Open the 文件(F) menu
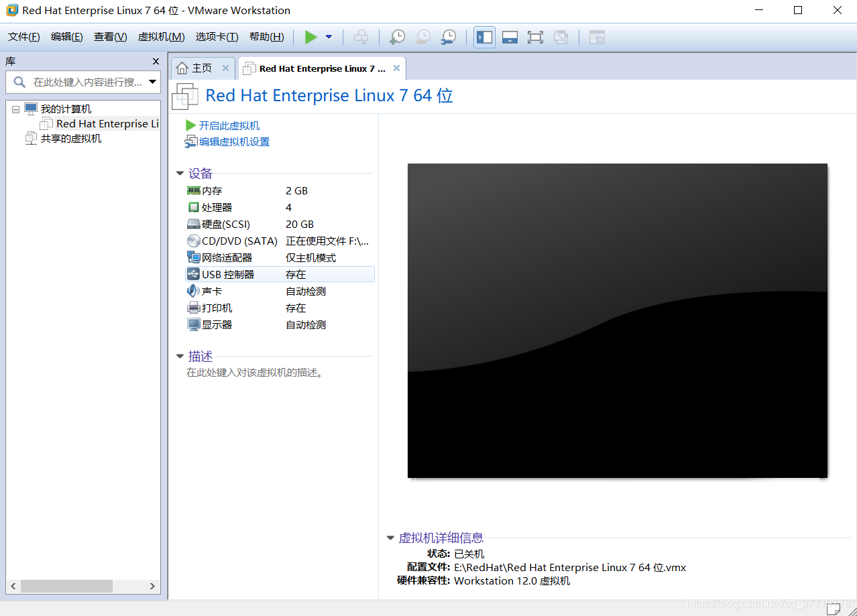This screenshot has height=616, width=857. (24, 37)
